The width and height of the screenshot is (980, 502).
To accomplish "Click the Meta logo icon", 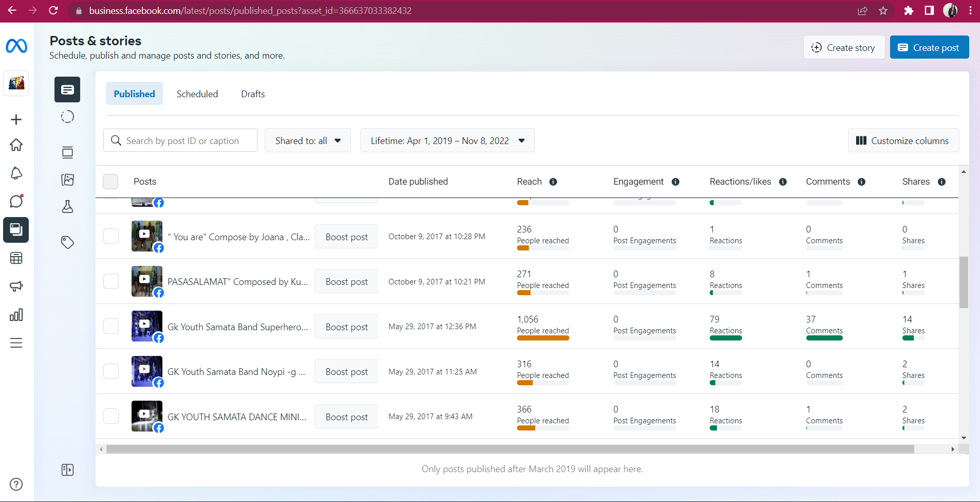I will (16, 46).
